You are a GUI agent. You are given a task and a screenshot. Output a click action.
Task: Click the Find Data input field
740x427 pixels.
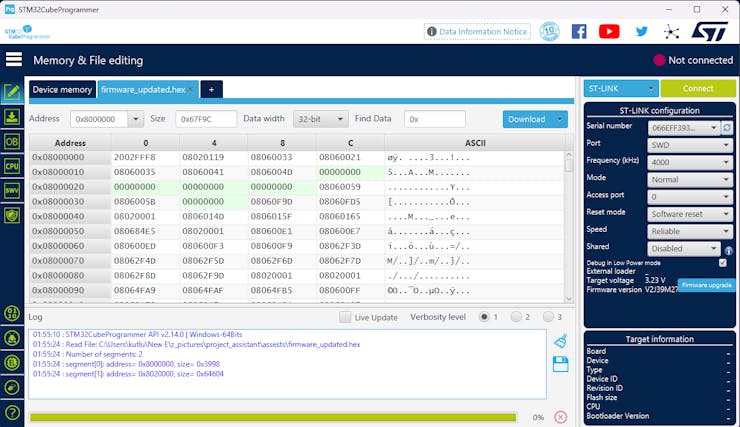coord(435,119)
